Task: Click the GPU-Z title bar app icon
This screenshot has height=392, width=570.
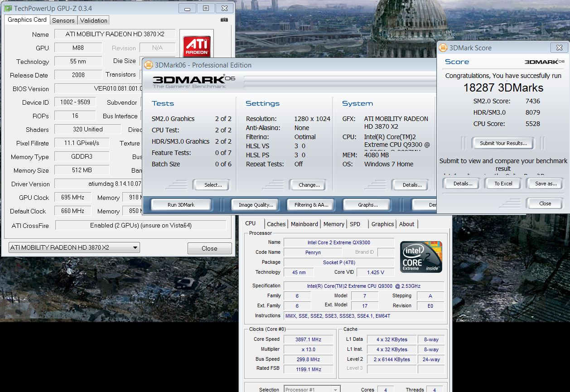Action: [8, 8]
